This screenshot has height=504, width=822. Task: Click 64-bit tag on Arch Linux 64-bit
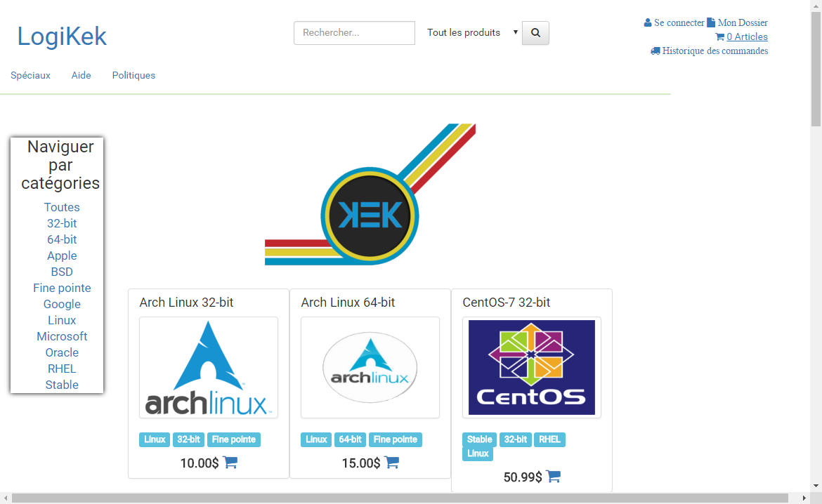pos(350,439)
